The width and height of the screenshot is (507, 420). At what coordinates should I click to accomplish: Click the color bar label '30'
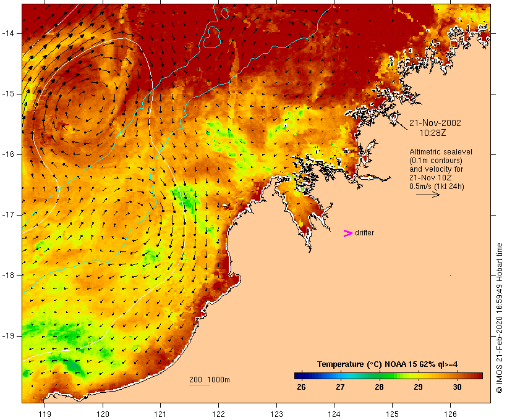(457, 387)
